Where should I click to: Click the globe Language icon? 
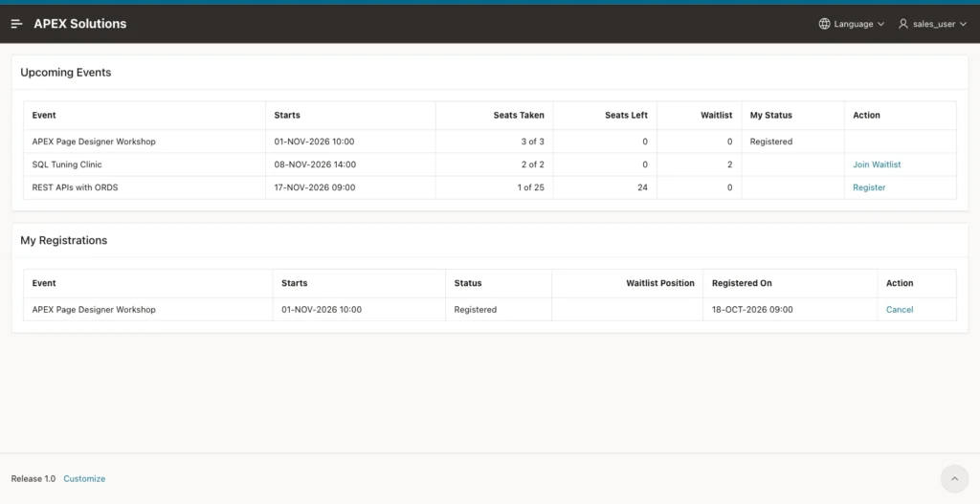coord(824,24)
